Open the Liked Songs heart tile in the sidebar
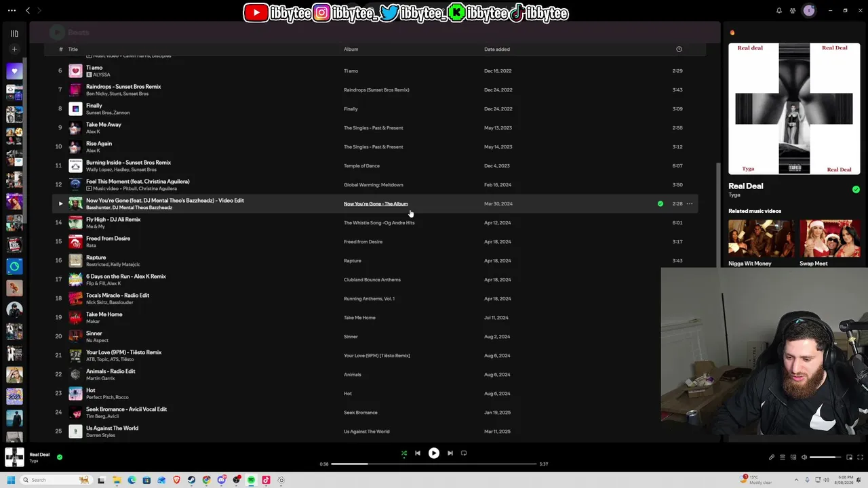 14,71
